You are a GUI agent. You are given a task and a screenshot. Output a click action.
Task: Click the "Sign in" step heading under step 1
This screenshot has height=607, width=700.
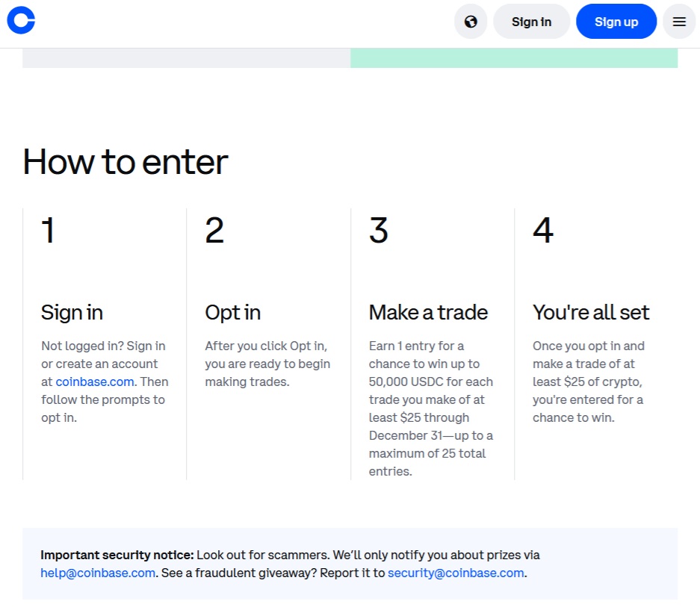[x=72, y=312]
